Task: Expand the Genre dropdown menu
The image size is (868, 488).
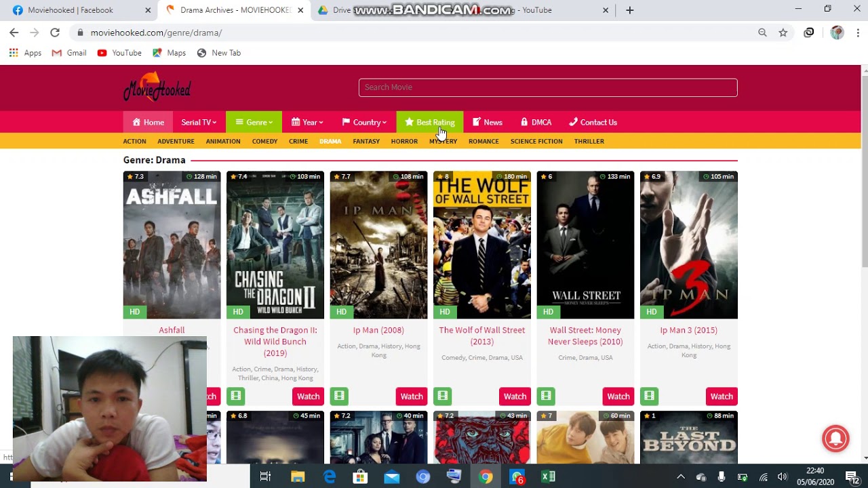Action: pyautogui.click(x=254, y=123)
